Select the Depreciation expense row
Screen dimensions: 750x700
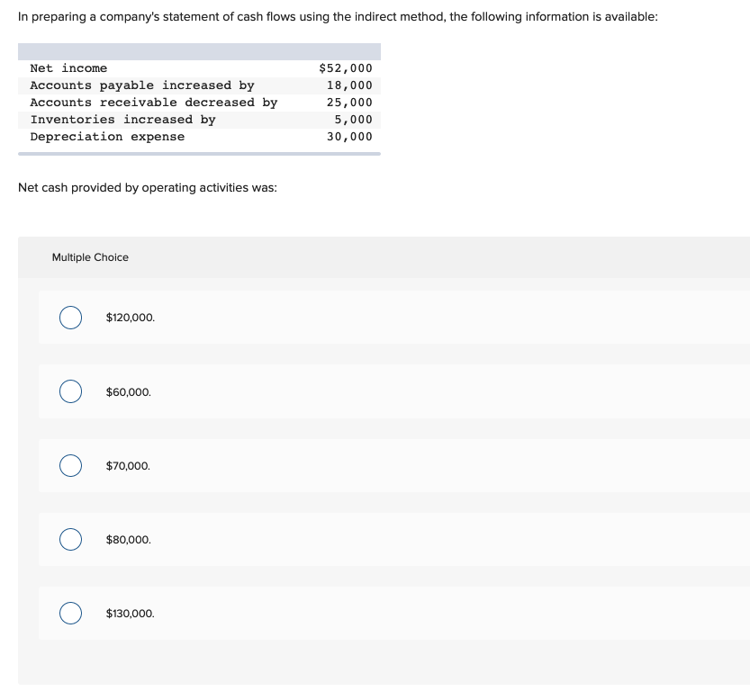point(198,136)
